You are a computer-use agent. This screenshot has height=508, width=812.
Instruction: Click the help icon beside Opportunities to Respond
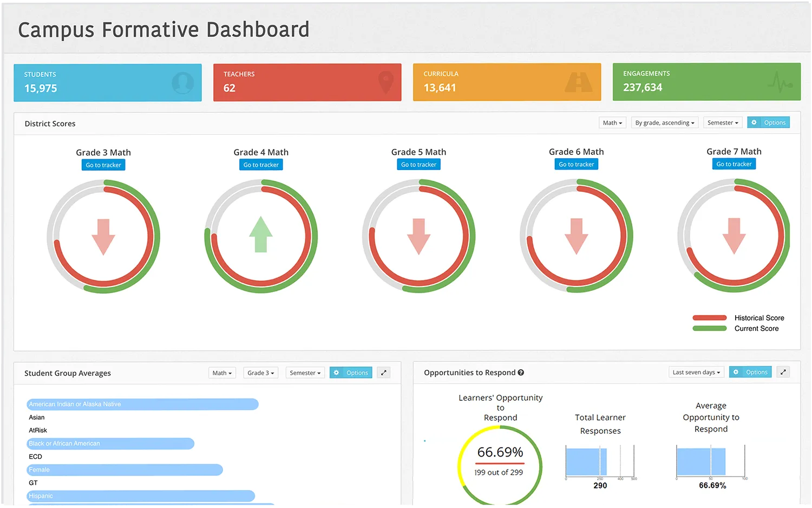pyautogui.click(x=521, y=373)
